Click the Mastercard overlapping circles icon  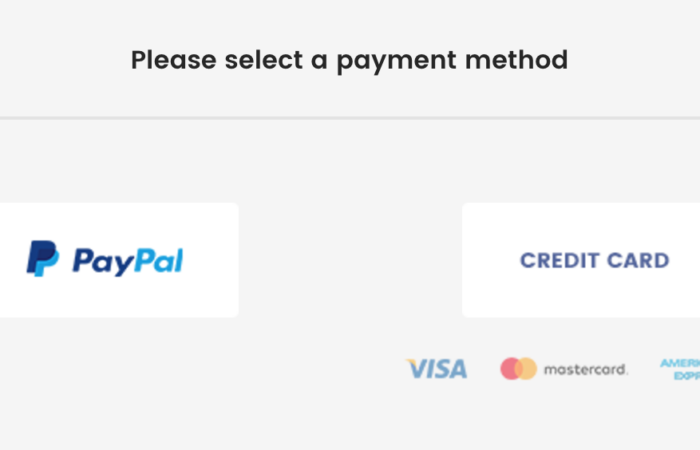[518, 369]
